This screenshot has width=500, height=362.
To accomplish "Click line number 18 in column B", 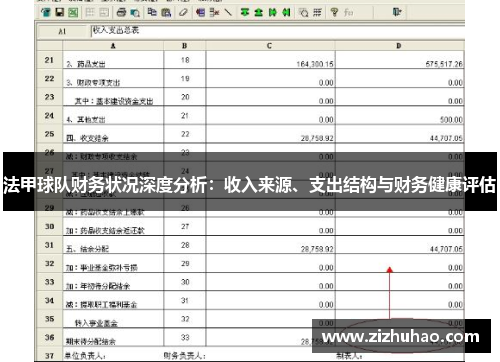I will coord(185,60).
